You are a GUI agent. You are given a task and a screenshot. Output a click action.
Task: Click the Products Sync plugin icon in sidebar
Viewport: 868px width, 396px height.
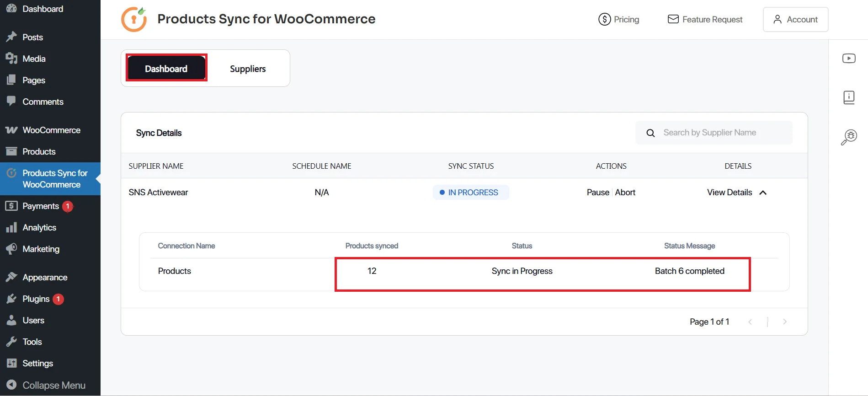[12, 173]
